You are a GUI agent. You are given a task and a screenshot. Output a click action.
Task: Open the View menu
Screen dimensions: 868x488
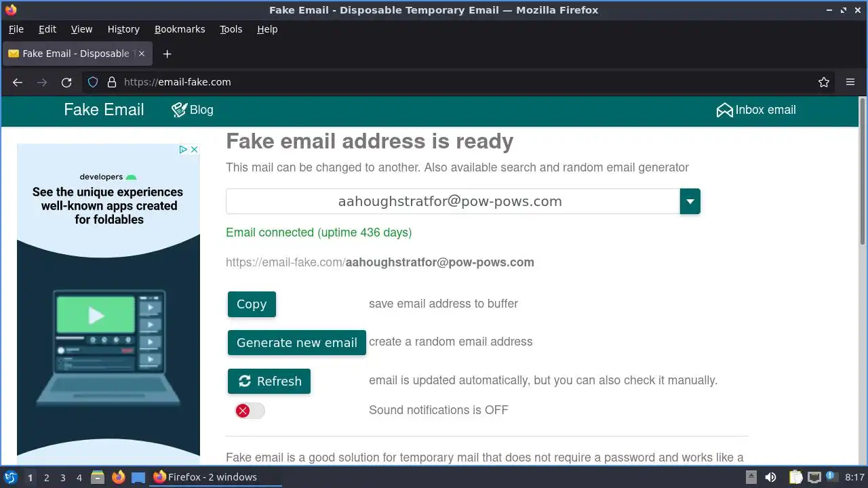[81, 29]
